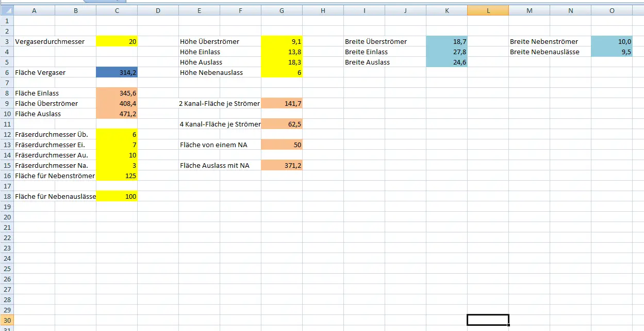The width and height of the screenshot is (644, 331).
Task: Click the highlighted column L header
Action: [488, 10]
